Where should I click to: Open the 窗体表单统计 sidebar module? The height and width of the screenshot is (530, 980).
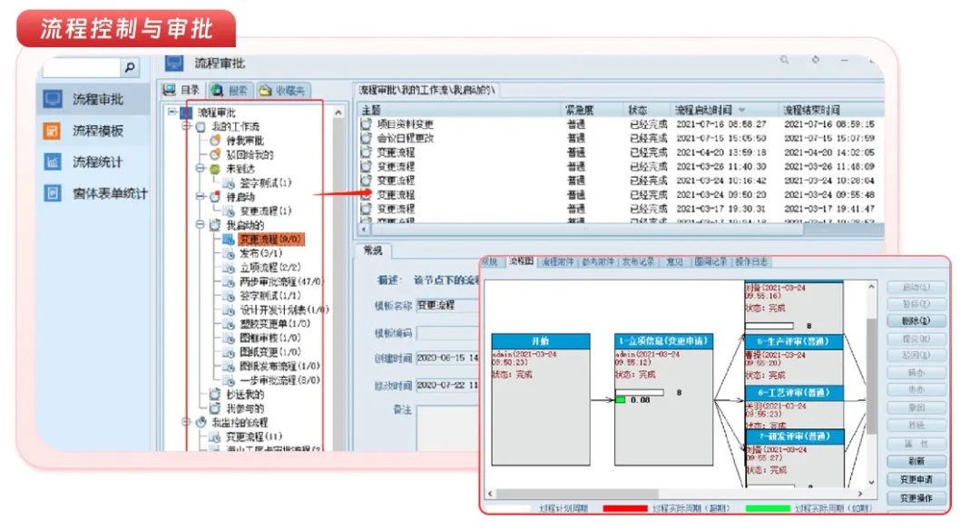click(109, 193)
